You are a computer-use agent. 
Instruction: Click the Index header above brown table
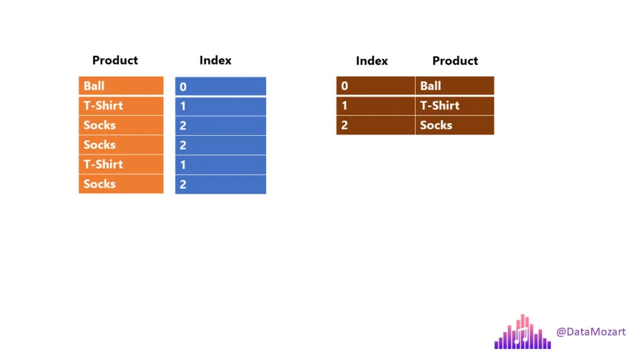pos(372,61)
